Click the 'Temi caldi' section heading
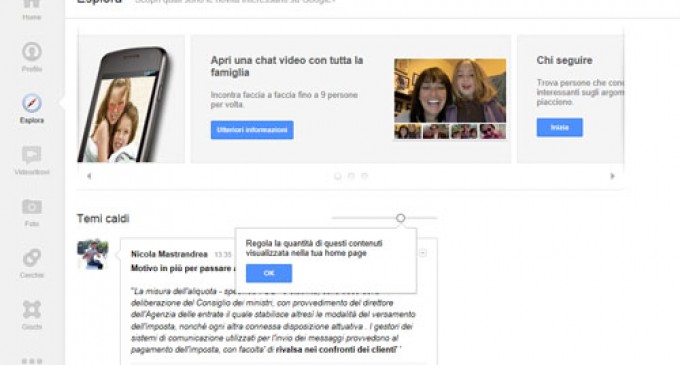 [103, 218]
